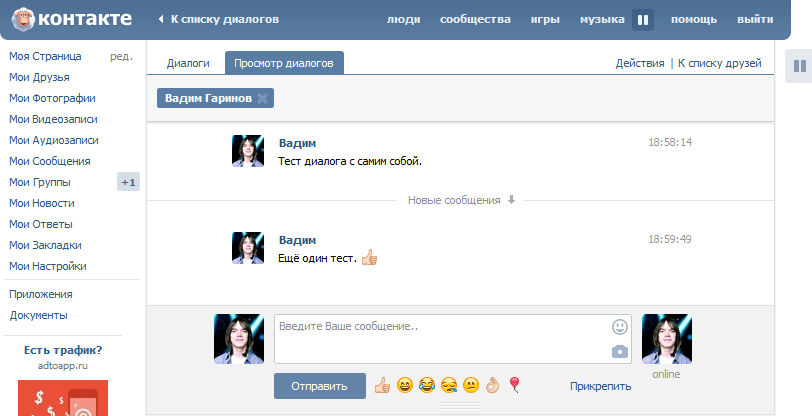Insert the OK hand emoji
Image resolution: width=812 pixels, height=416 pixels.
492,385
